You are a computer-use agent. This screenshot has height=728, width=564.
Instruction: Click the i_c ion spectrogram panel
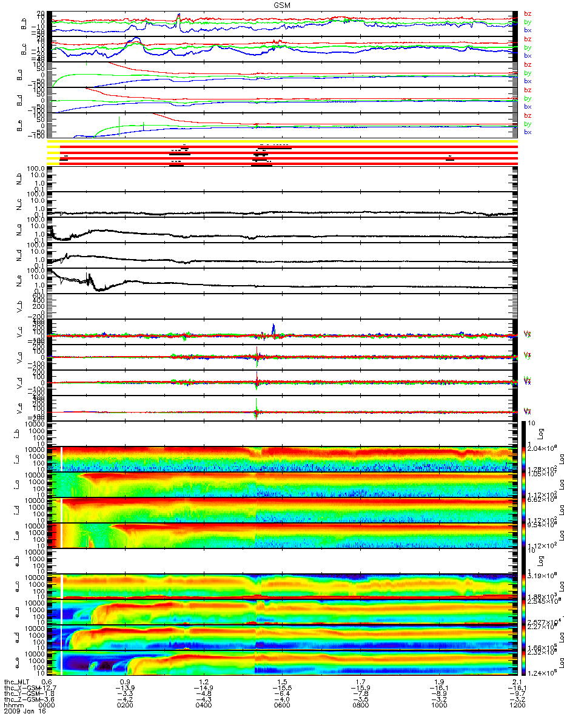point(282,459)
